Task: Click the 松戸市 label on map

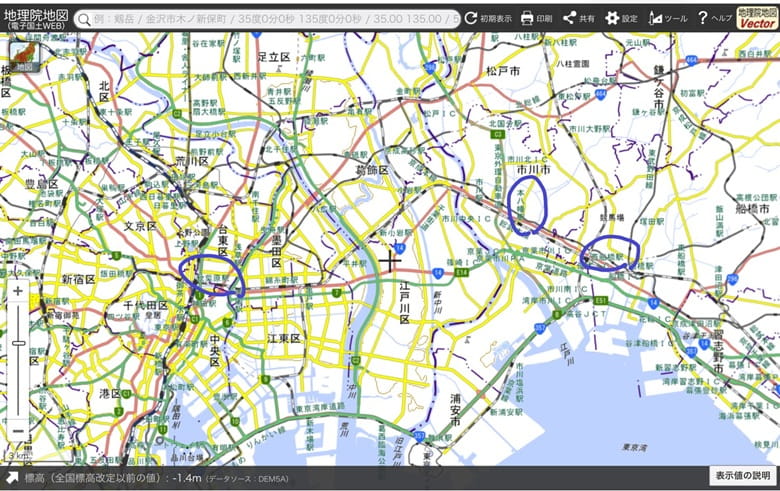Action: [501, 72]
